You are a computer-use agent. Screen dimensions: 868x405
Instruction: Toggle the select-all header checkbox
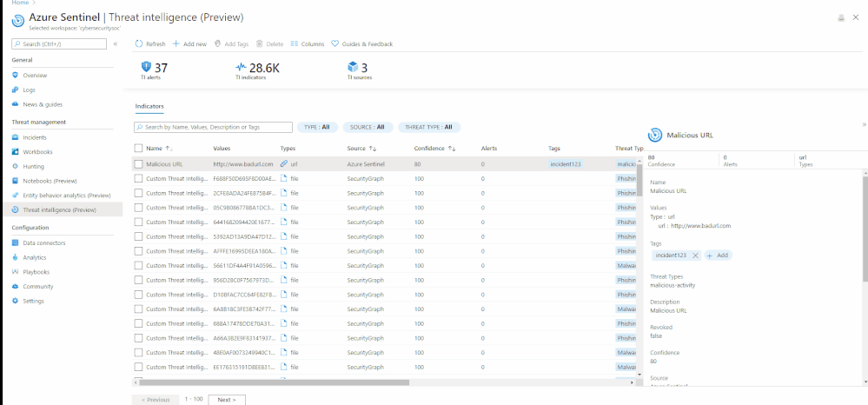tap(138, 149)
